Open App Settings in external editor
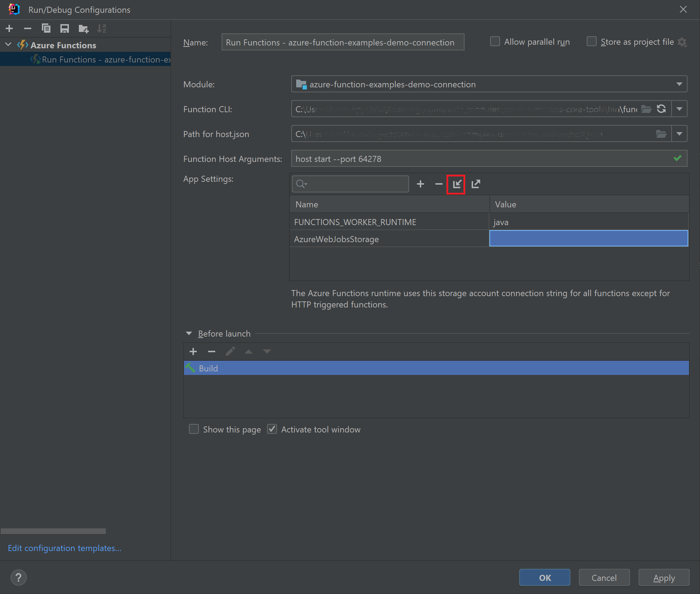Viewport: 700px width, 594px height. pyautogui.click(x=476, y=184)
